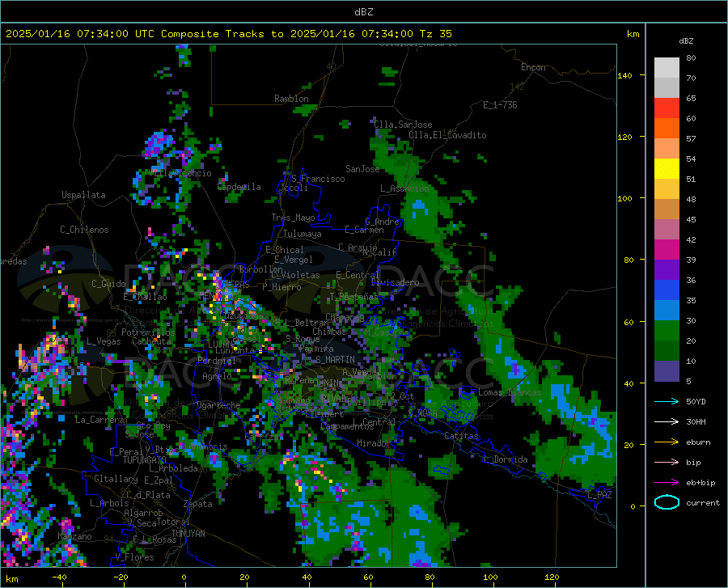Click the 'Potrerillos' place label
This screenshot has height=588, width=728.
click(x=148, y=332)
